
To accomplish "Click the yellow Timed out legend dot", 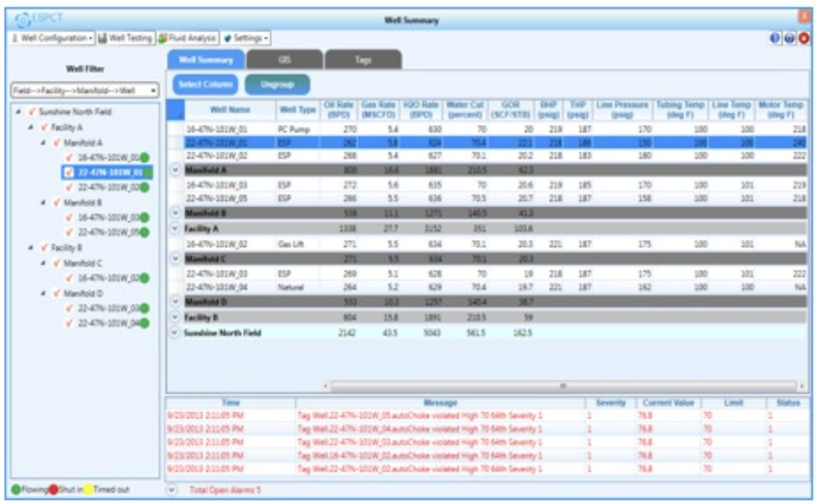I will coord(88,490).
